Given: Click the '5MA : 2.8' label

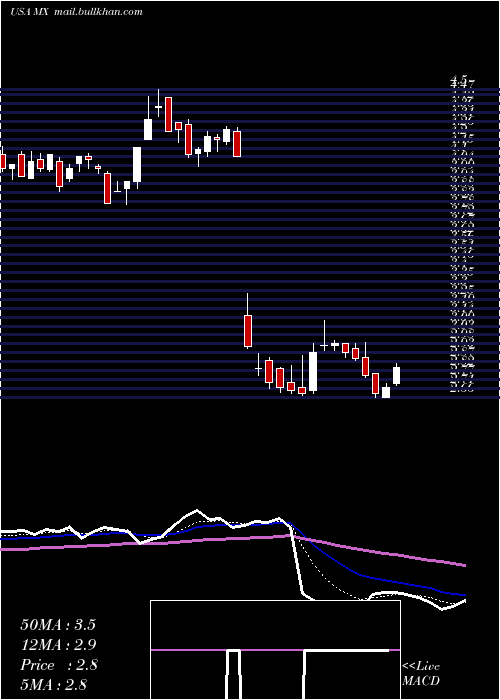Looking at the screenshot, I should pyautogui.click(x=54, y=685).
